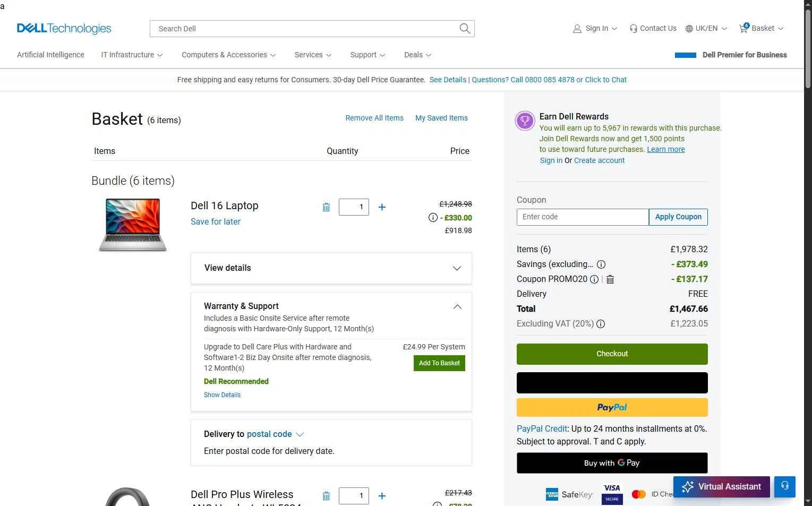
Task: Click info icon beside £330.00 discount
Action: [x=433, y=218]
